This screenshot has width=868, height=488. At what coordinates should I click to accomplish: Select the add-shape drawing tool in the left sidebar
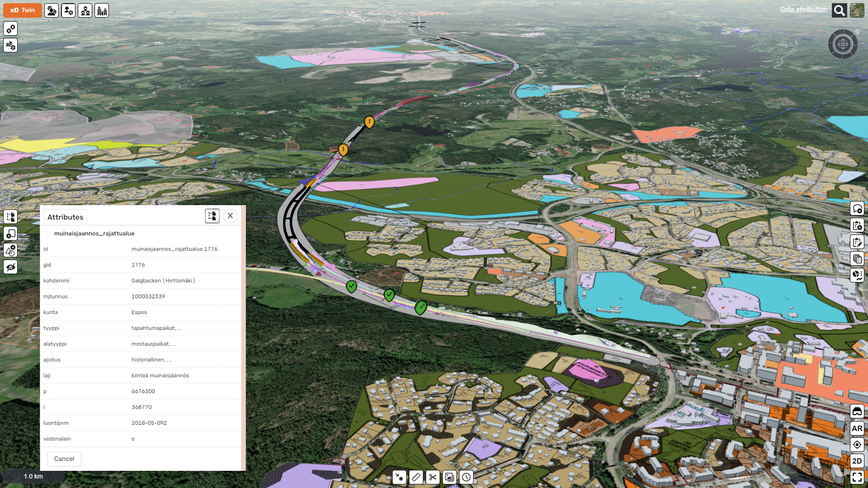(x=10, y=249)
